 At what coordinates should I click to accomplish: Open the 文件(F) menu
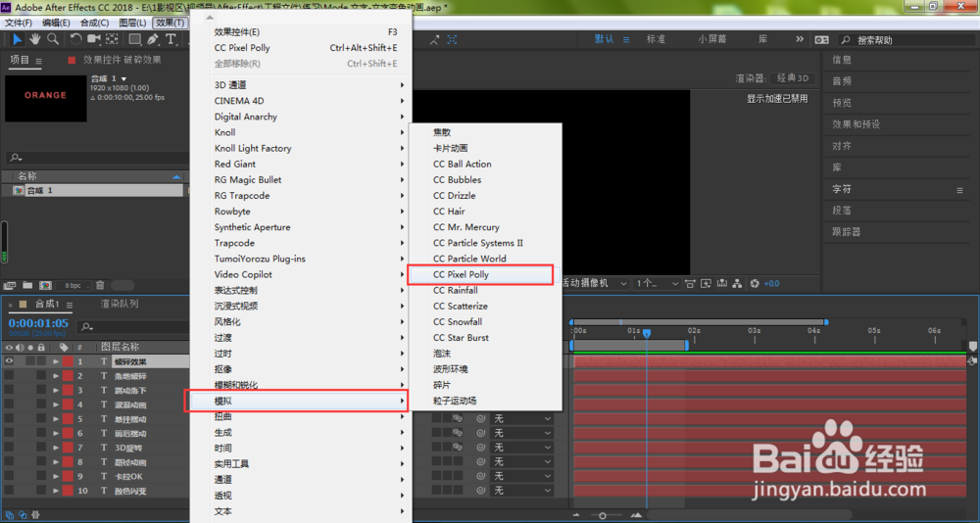pyautogui.click(x=19, y=23)
